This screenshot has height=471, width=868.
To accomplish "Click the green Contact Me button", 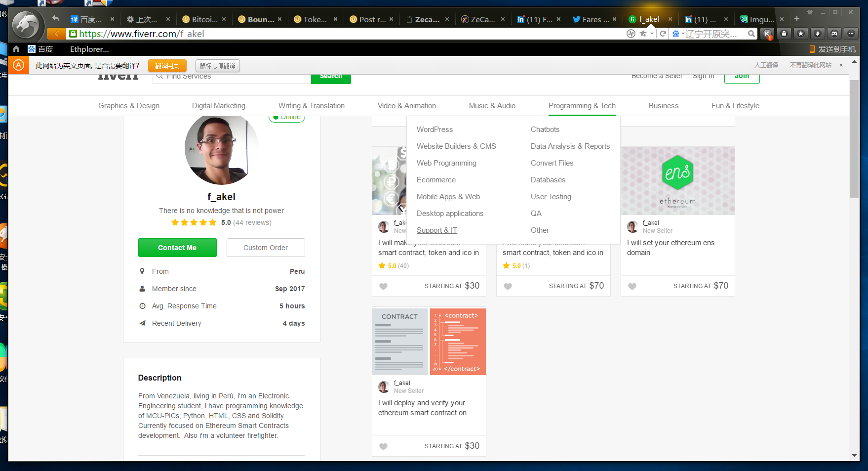I will click(177, 248).
